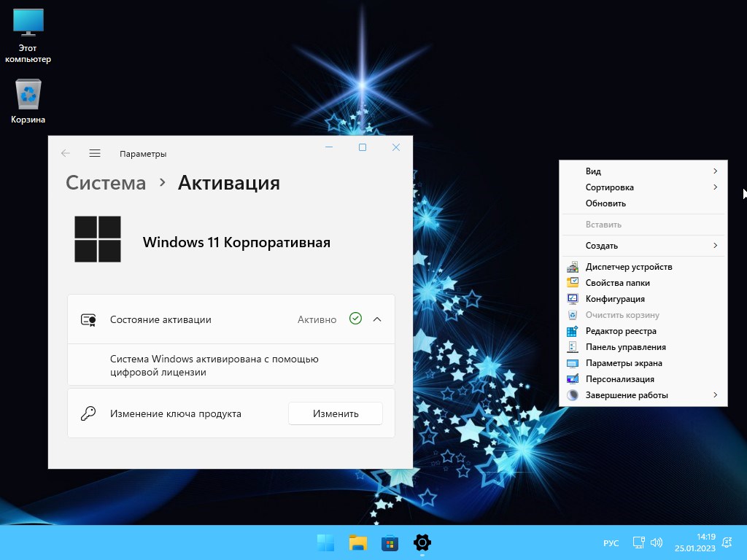Minimize the Параметры window
Screen dimensions: 747x560
pos(329,147)
